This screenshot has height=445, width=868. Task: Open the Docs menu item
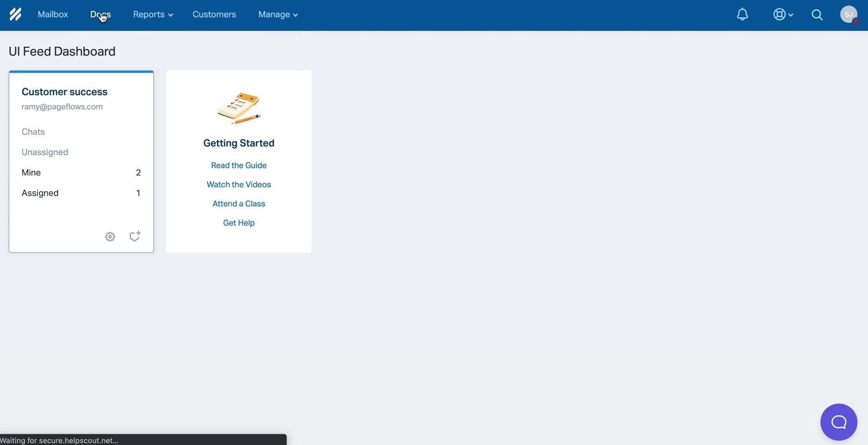[100, 14]
